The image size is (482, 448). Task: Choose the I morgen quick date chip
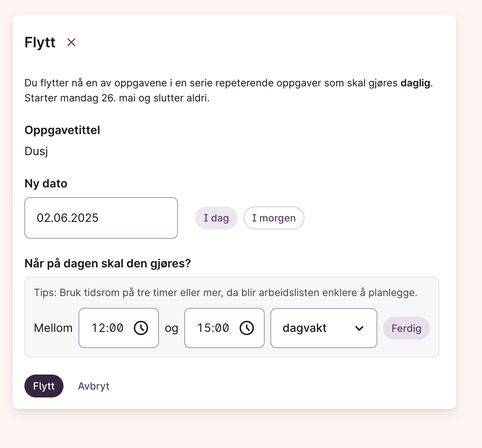tap(274, 218)
